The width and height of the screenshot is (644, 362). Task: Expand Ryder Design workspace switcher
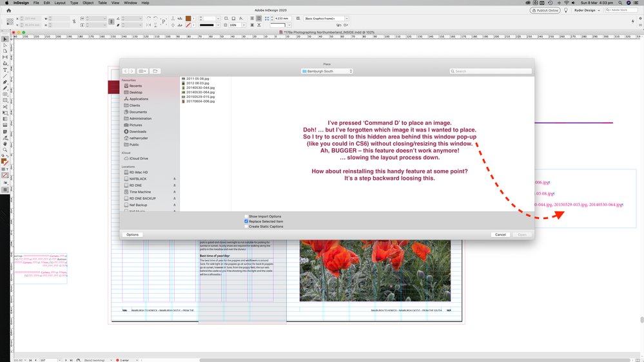[587, 10]
